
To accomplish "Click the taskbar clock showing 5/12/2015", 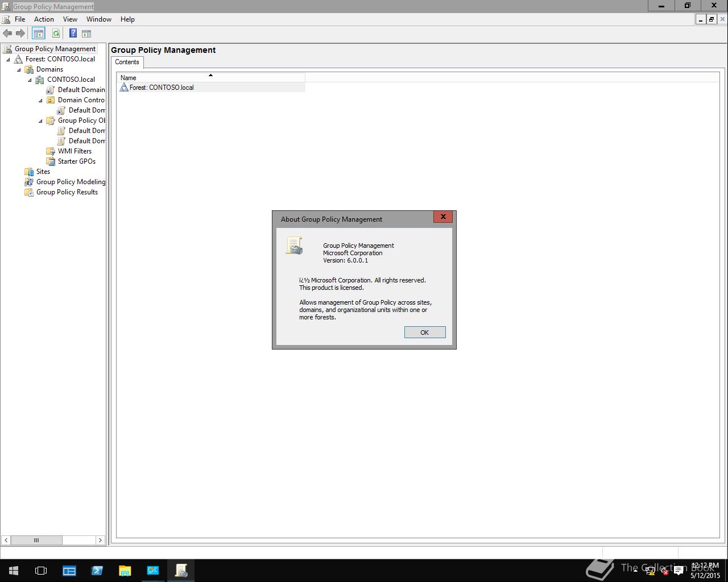I will 705,571.
